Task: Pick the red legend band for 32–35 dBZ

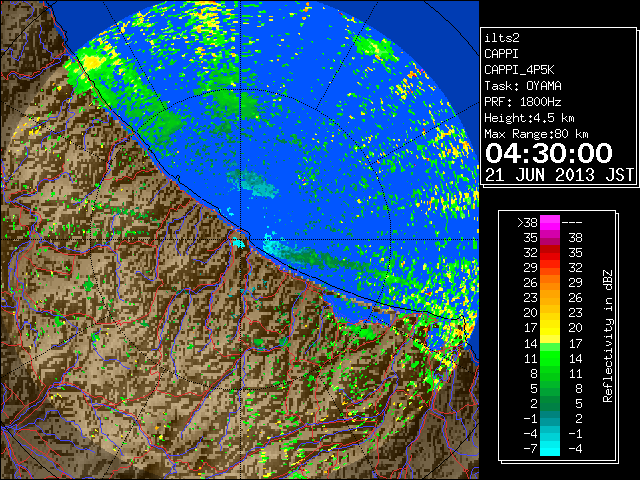Action: point(550,253)
